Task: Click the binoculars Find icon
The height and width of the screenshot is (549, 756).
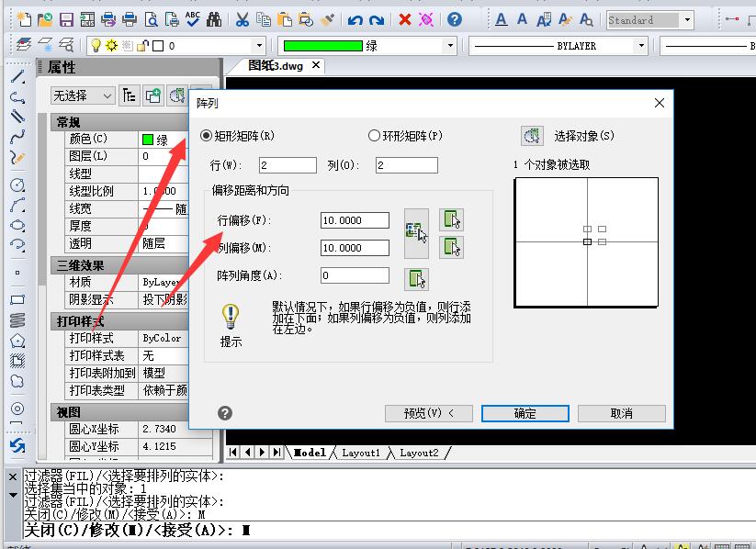Action: pyautogui.click(x=214, y=19)
